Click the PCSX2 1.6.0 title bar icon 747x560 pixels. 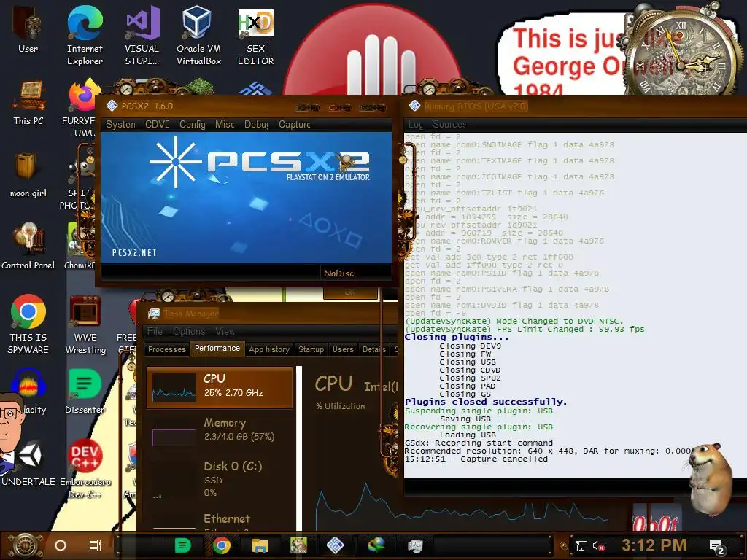(112, 106)
